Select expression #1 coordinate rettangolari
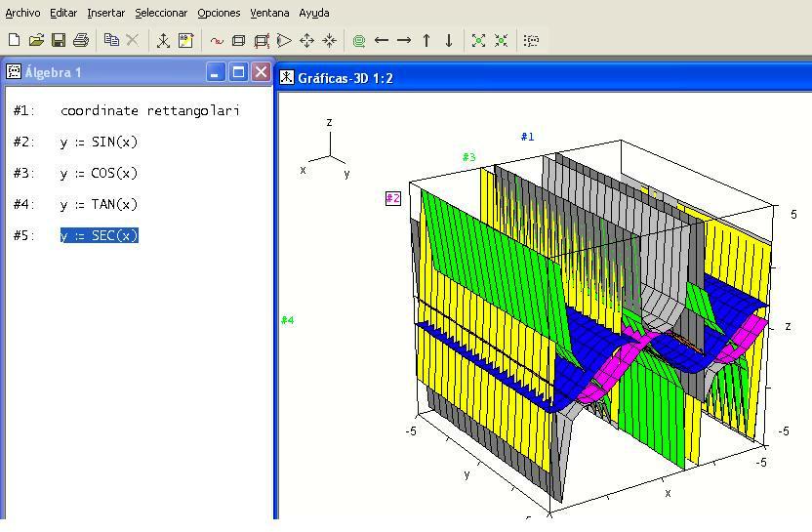Screen dimensions: 812x532 tap(149, 111)
